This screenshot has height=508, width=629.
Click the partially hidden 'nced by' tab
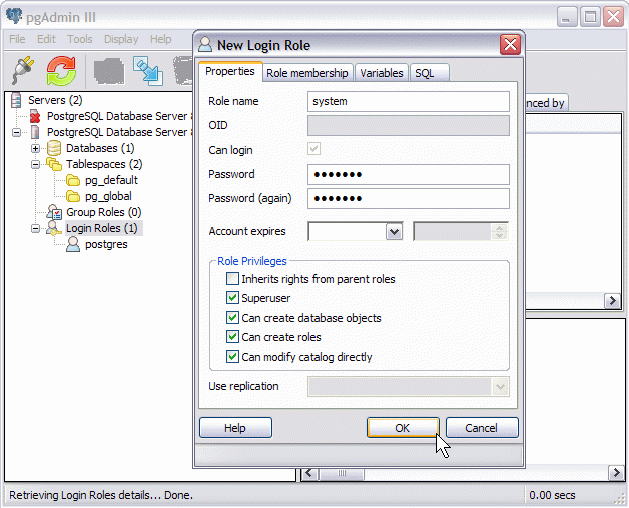click(x=546, y=103)
